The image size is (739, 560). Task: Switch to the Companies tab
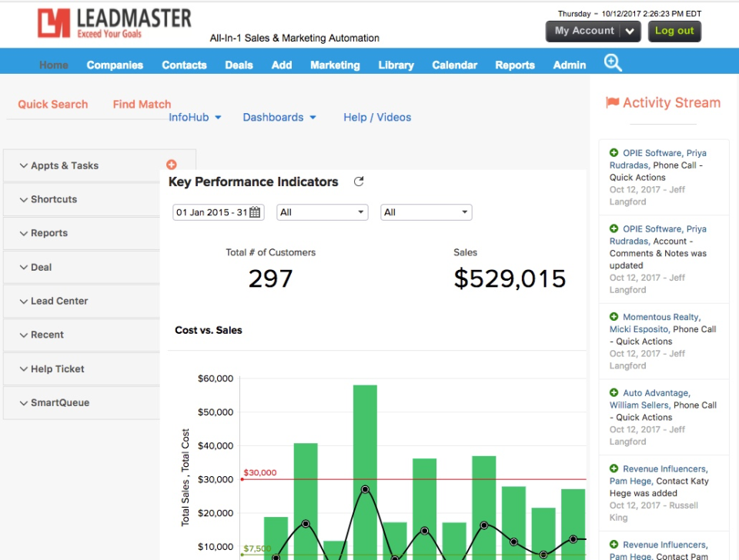tap(115, 65)
